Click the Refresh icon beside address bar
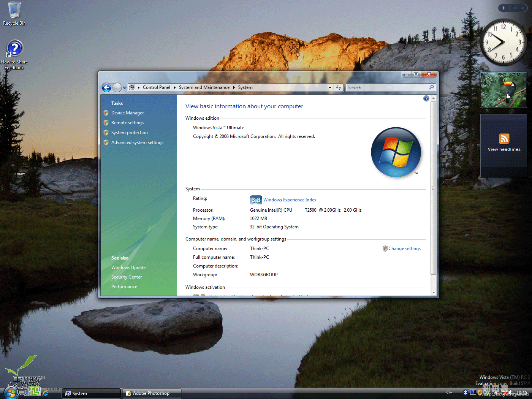Viewport: 532px width, 399px height. click(339, 87)
